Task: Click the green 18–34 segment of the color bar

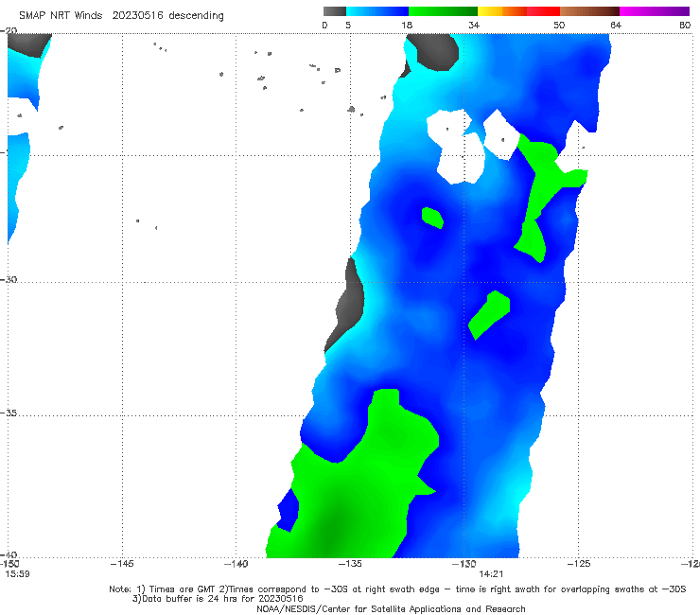Action: tap(443, 11)
